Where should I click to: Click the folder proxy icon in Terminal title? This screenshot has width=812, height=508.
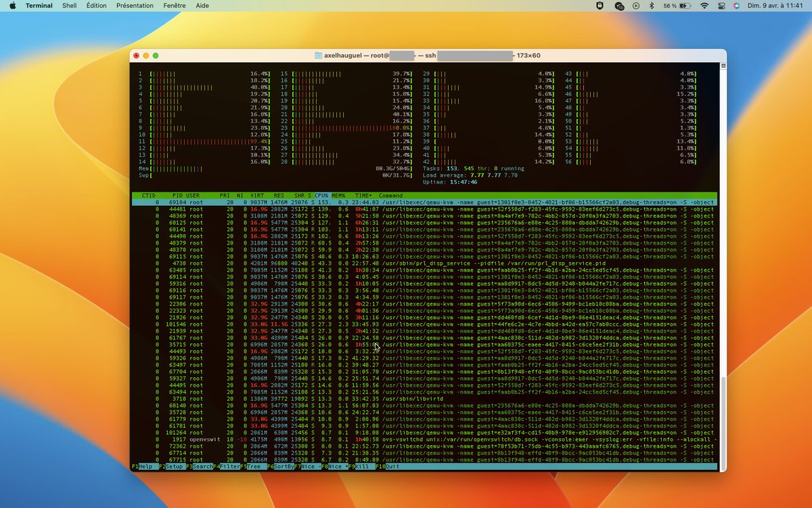(x=319, y=56)
